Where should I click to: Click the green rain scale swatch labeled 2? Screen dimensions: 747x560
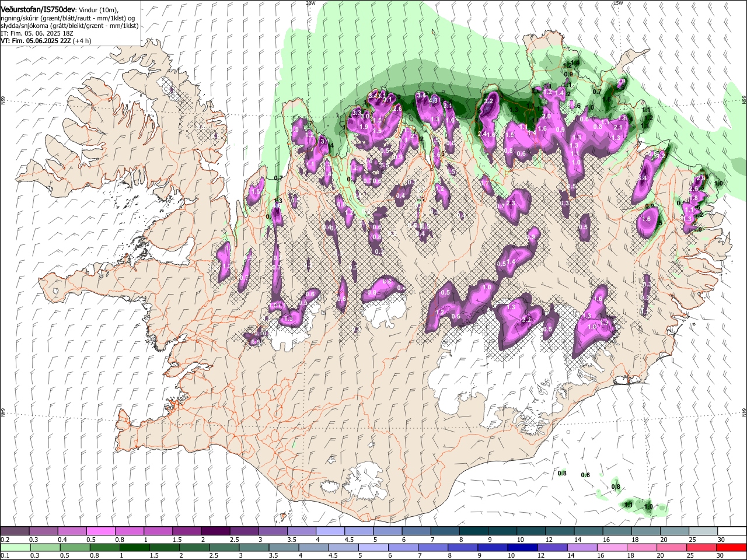point(194,547)
